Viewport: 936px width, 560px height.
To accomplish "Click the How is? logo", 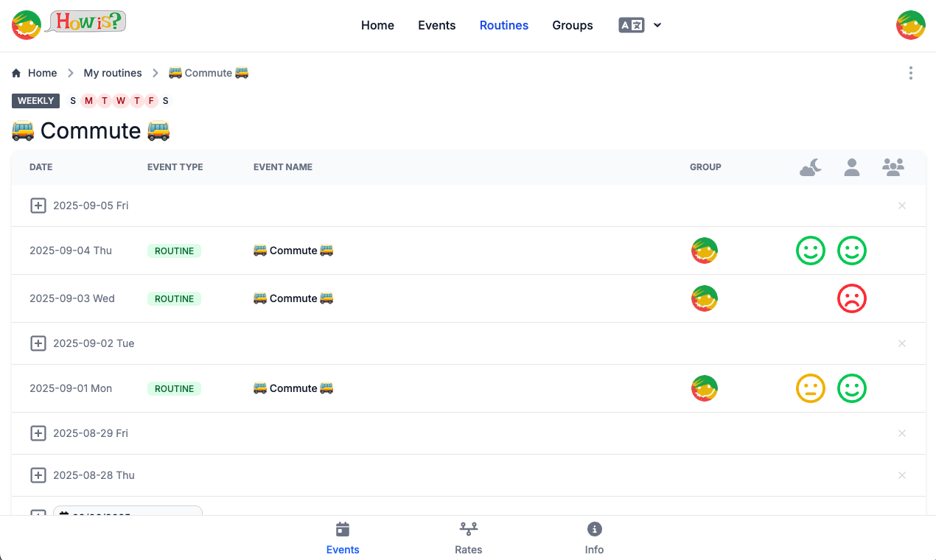I will [69, 24].
